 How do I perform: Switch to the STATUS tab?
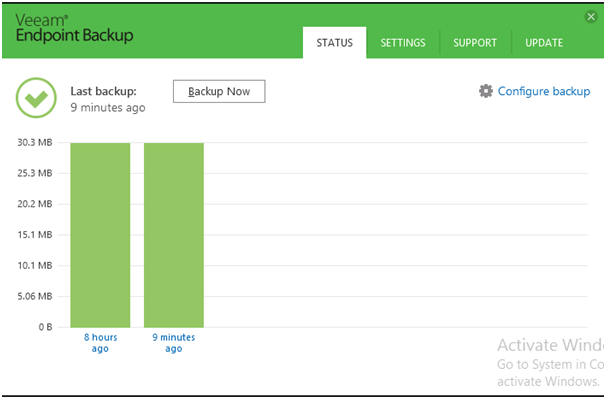coord(334,43)
